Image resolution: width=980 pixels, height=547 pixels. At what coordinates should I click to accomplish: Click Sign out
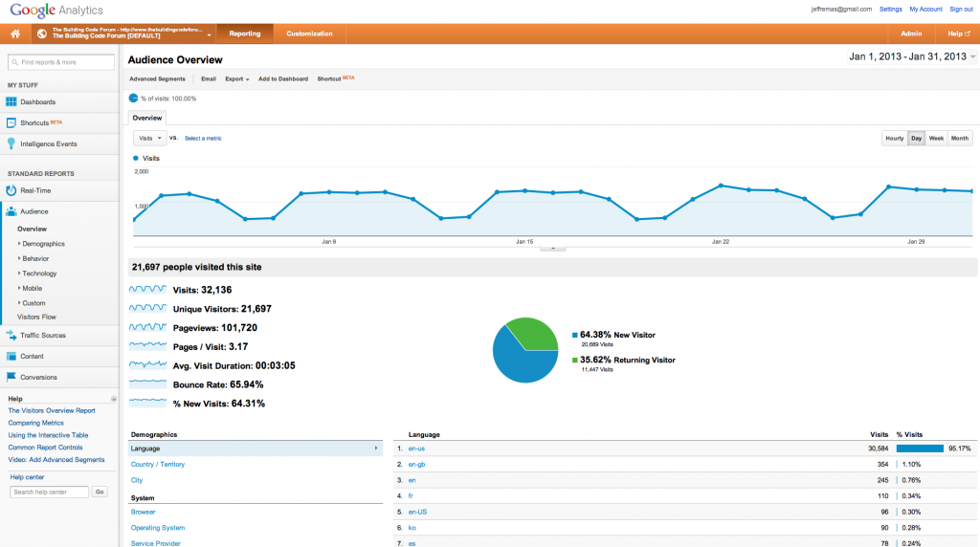click(961, 10)
